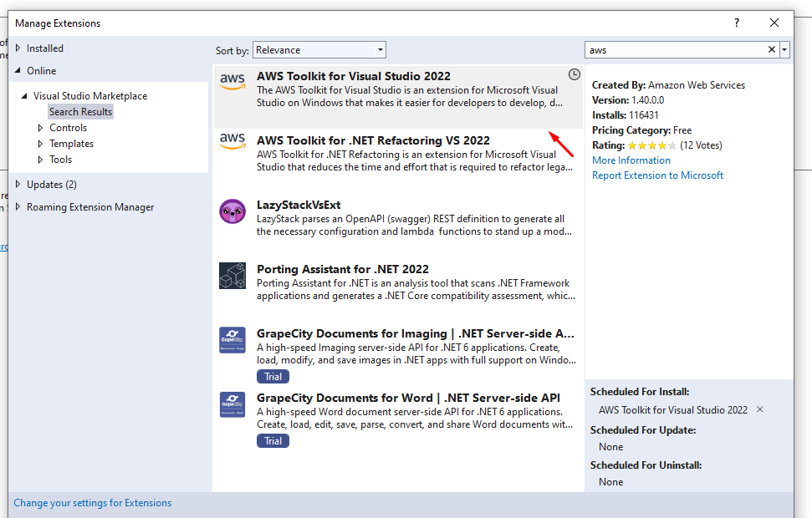Viewport: 812px width, 518px height.
Task: Remove AWS Toolkit from Scheduled For Install
Action: point(759,409)
